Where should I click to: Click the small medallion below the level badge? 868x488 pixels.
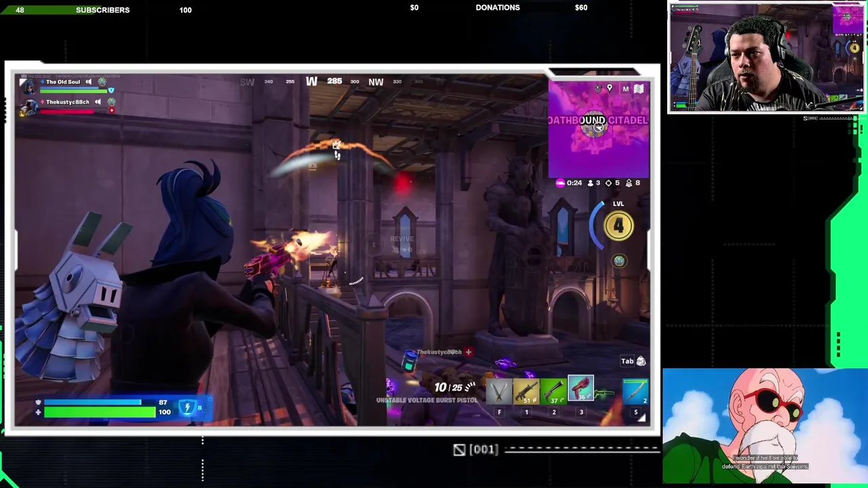[x=619, y=261]
